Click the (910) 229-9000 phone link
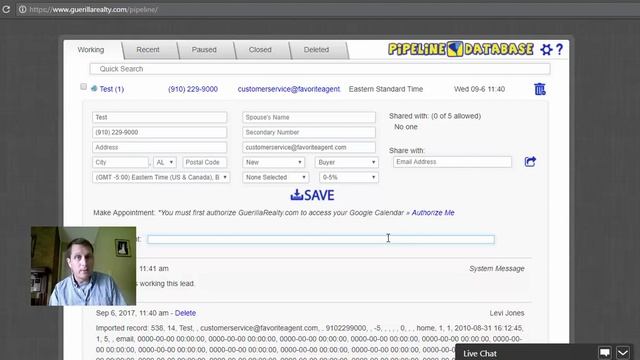 click(193, 89)
